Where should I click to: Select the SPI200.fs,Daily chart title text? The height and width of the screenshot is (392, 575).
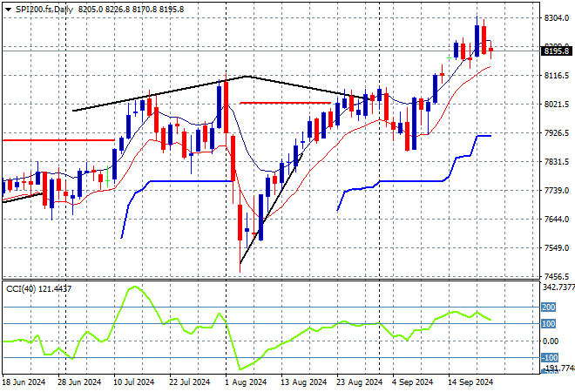pyautogui.click(x=44, y=10)
